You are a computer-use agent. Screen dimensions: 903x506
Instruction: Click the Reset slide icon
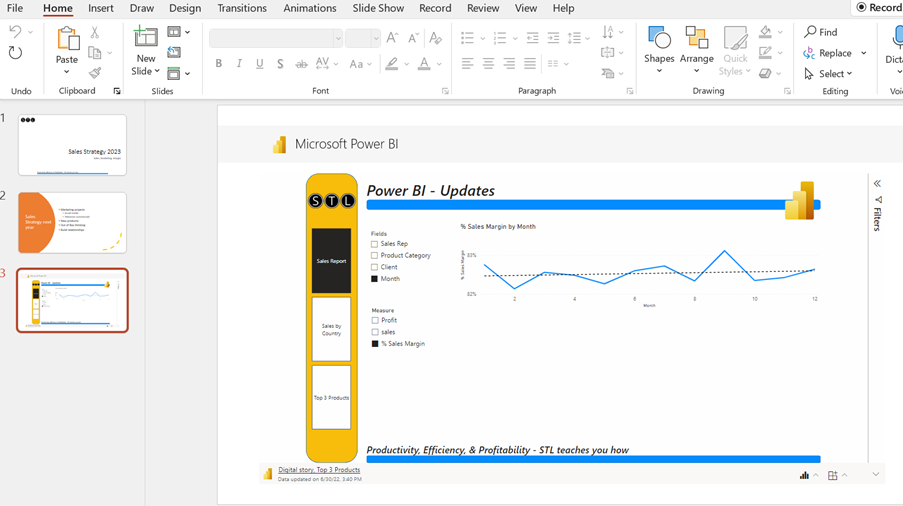[174, 52]
